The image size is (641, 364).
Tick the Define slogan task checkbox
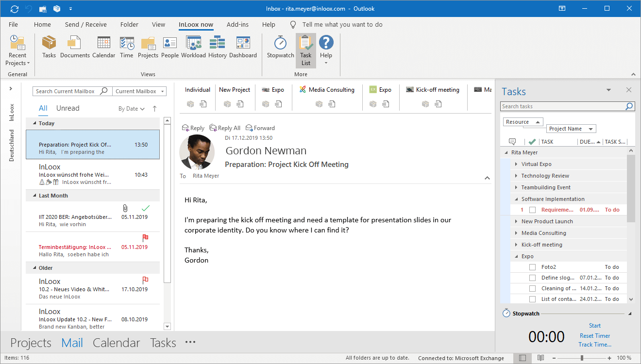(x=532, y=278)
